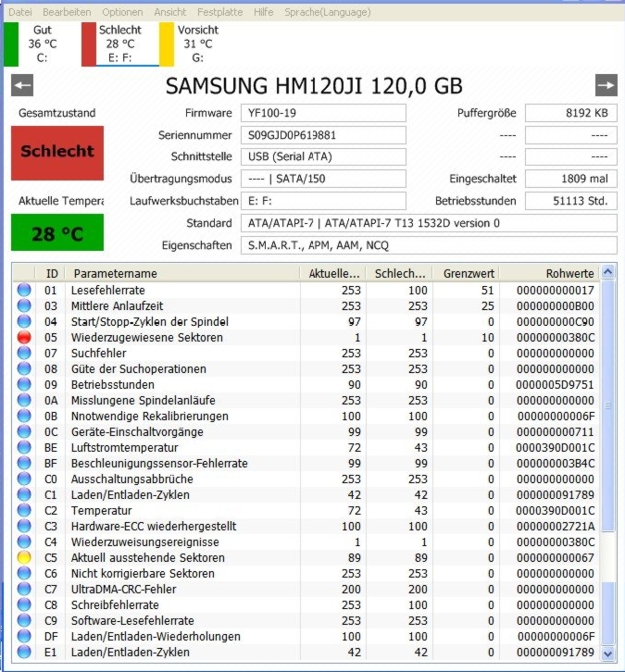Screen dimensions: 625x672
Task: Sort by the Rohwerte column header
Action: pos(550,273)
